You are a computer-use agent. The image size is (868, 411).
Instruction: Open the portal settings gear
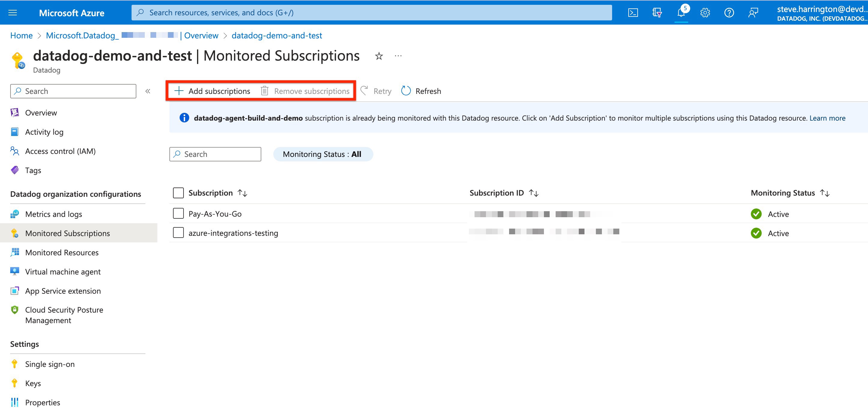click(705, 13)
